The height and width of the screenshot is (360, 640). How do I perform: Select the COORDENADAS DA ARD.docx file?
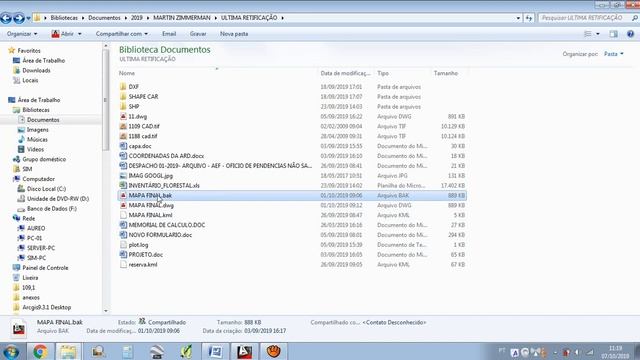point(166,156)
